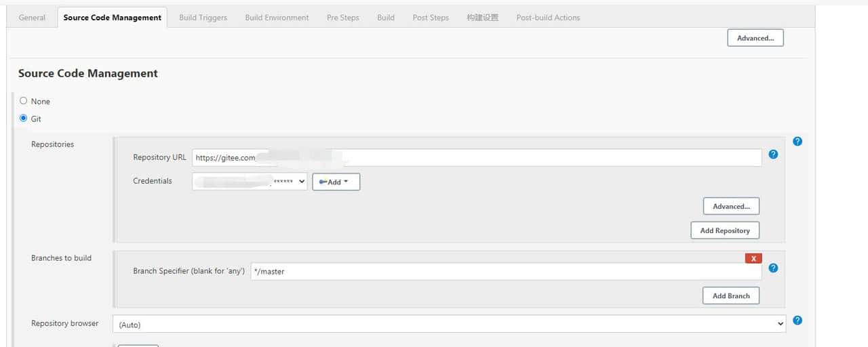The width and height of the screenshot is (868, 347).
Task: Select the Git radio option
Action: (x=24, y=119)
